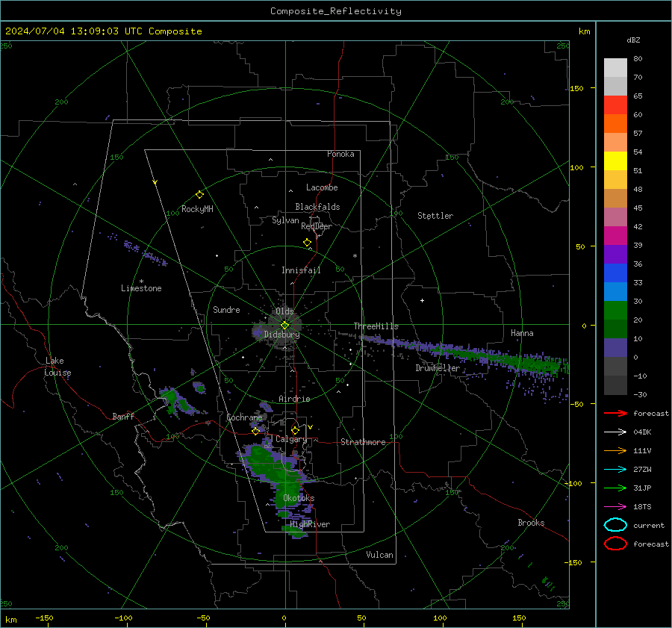The width and height of the screenshot is (672, 628).
Task: Click the Vulcan label
Action: (380, 555)
